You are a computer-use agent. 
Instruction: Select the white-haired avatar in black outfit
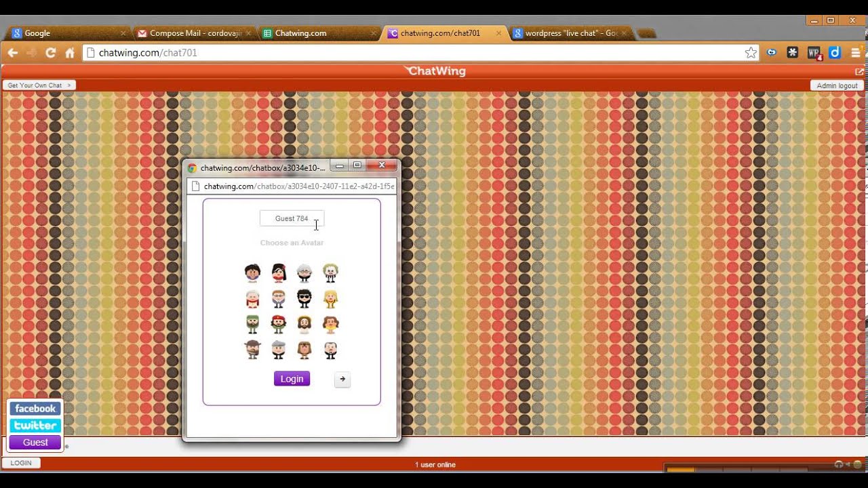click(304, 272)
